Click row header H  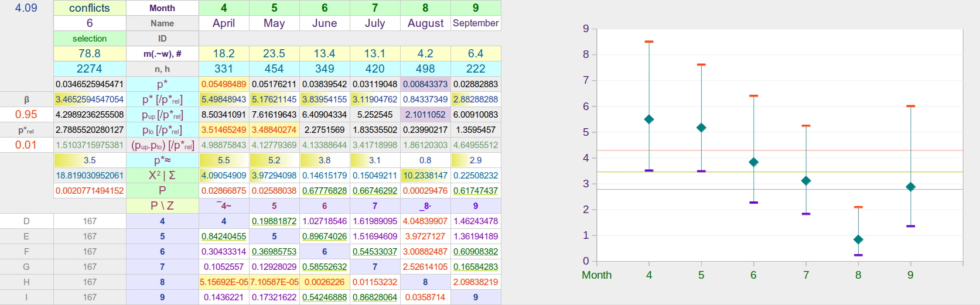26,282
